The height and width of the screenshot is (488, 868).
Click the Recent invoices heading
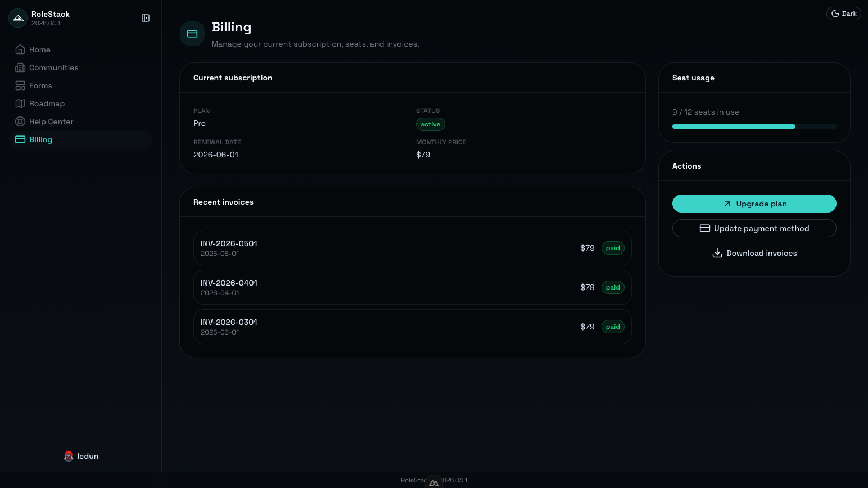pyautogui.click(x=223, y=202)
